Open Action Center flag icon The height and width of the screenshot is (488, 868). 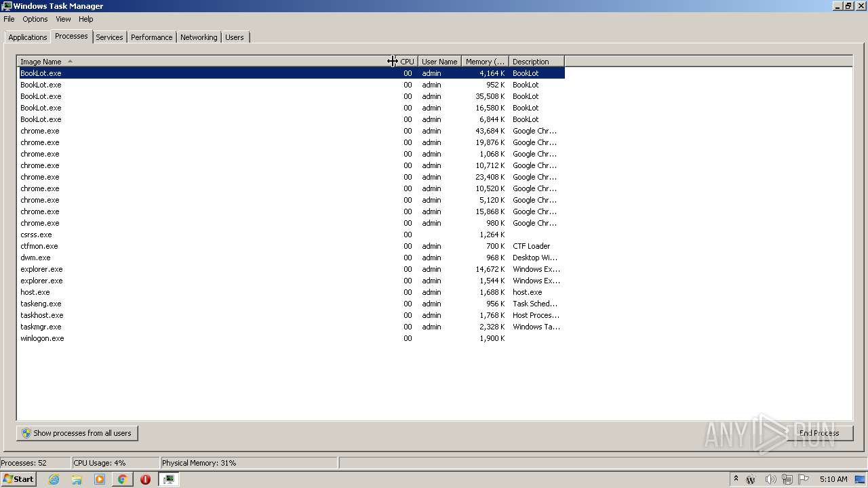(804, 479)
